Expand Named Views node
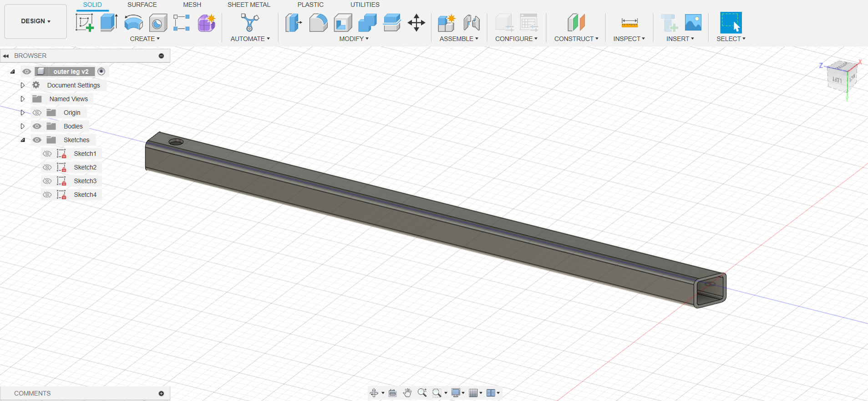 [22, 99]
